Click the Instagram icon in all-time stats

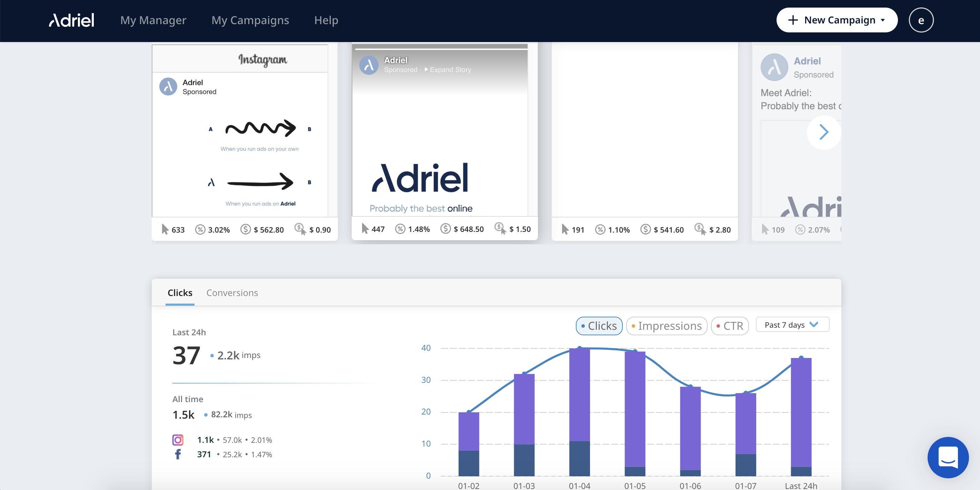[178, 440]
